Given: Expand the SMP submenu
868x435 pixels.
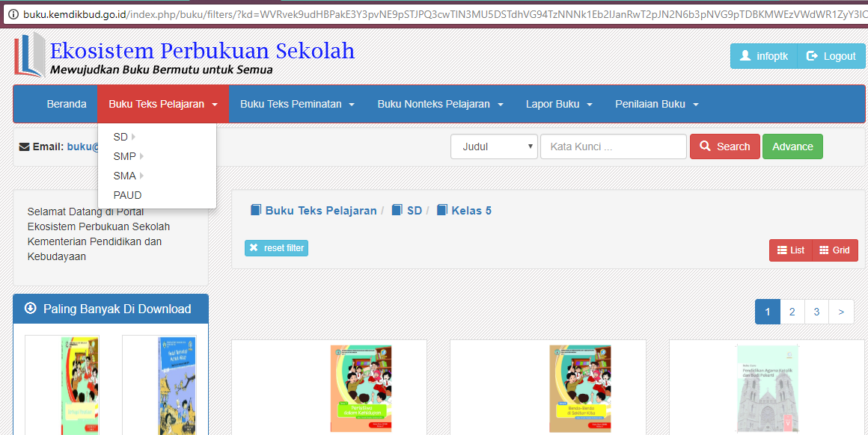Looking at the screenshot, I should tap(123, 156).
